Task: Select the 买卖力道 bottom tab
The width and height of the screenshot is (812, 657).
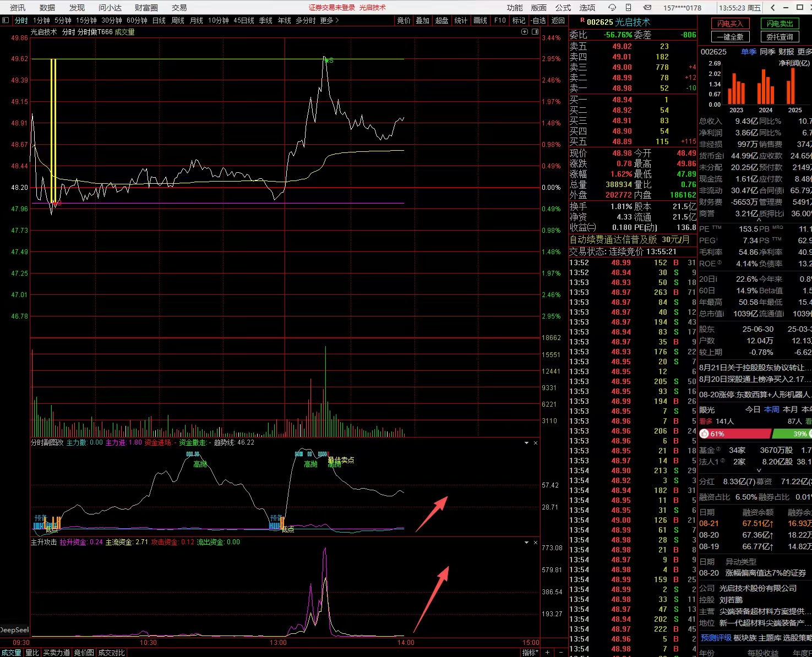Action: pos(57,653)
